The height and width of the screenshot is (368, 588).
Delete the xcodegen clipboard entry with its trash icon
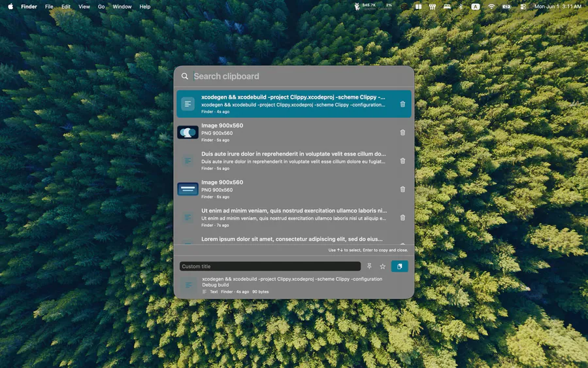tap(402, 105)
